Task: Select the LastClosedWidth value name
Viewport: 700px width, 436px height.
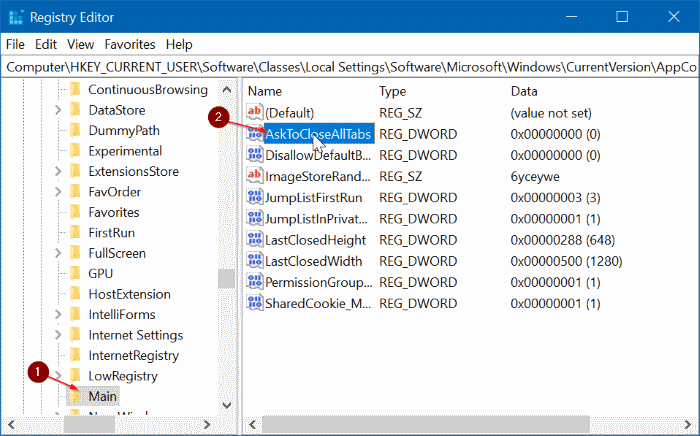Action: 313,261
